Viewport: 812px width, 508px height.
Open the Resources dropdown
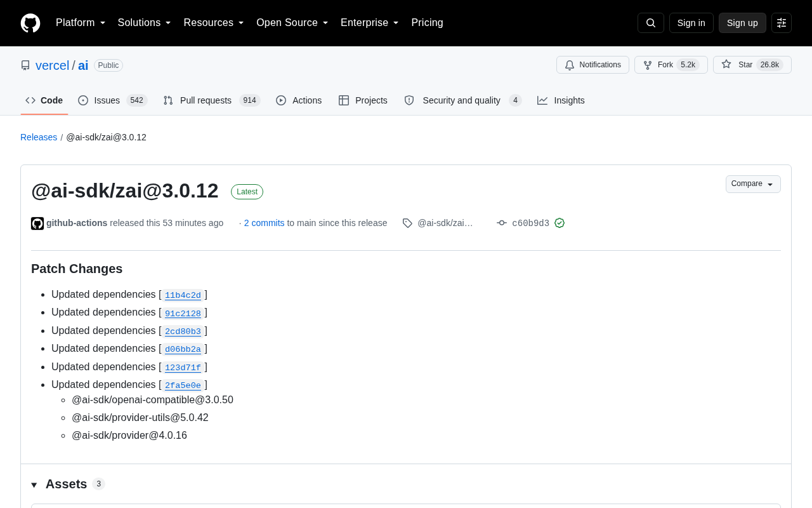pos(214,23)
